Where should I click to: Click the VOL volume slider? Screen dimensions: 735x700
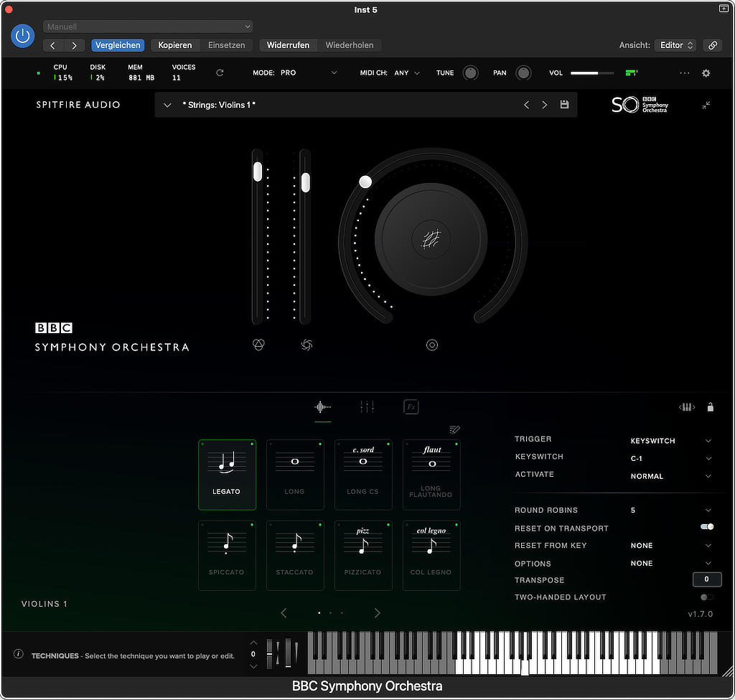pos(591,73)
